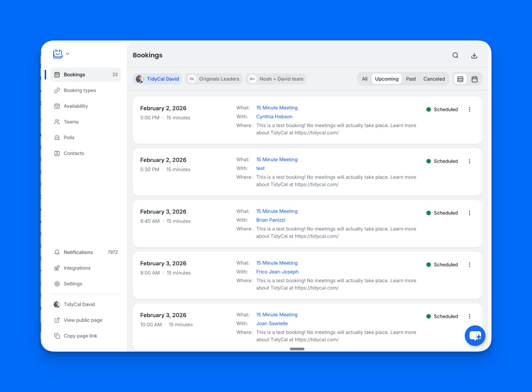Open the Teams section
Screen dimensions: 532x392
pos(71,122)
